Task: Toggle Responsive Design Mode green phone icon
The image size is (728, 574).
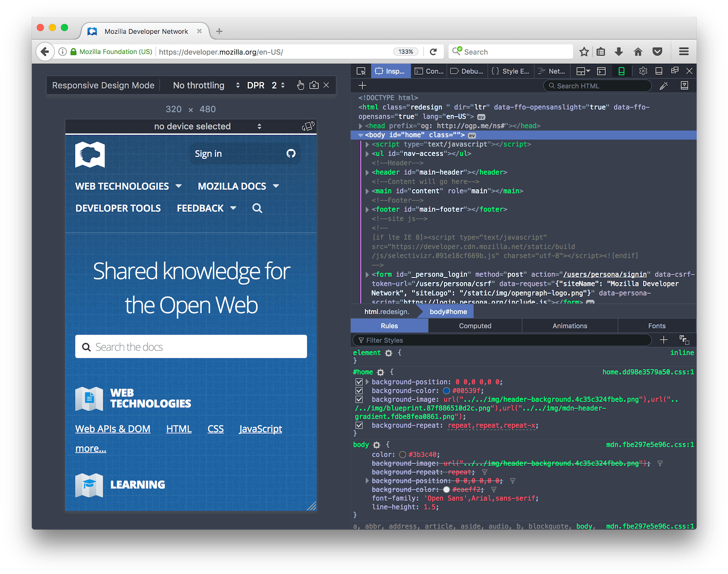Action: point(621,71)
